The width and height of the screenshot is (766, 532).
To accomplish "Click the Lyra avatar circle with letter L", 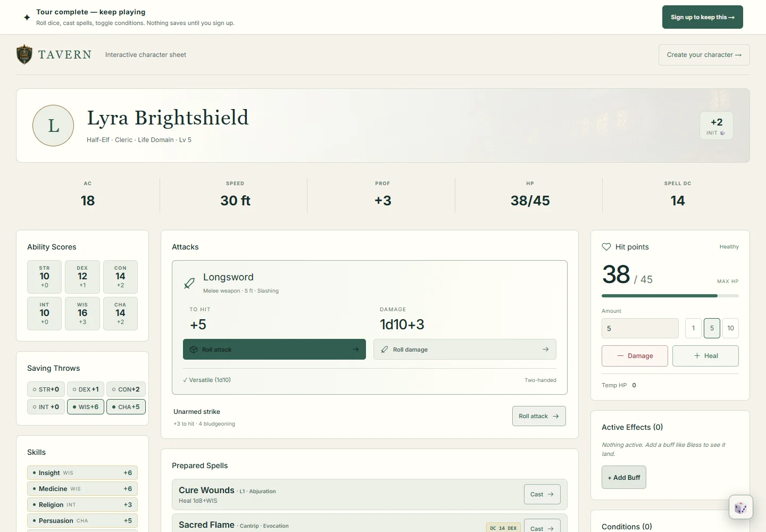I will coord(53,126).
